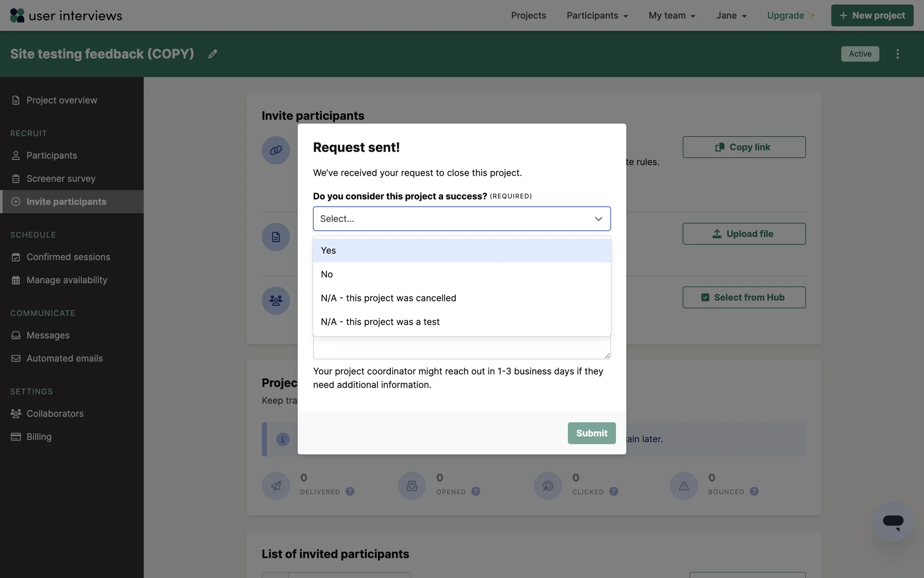The height and width of the screenshot is (578, 924).
Task: Pick N/A - this project was cancelled
Action: 462,298
